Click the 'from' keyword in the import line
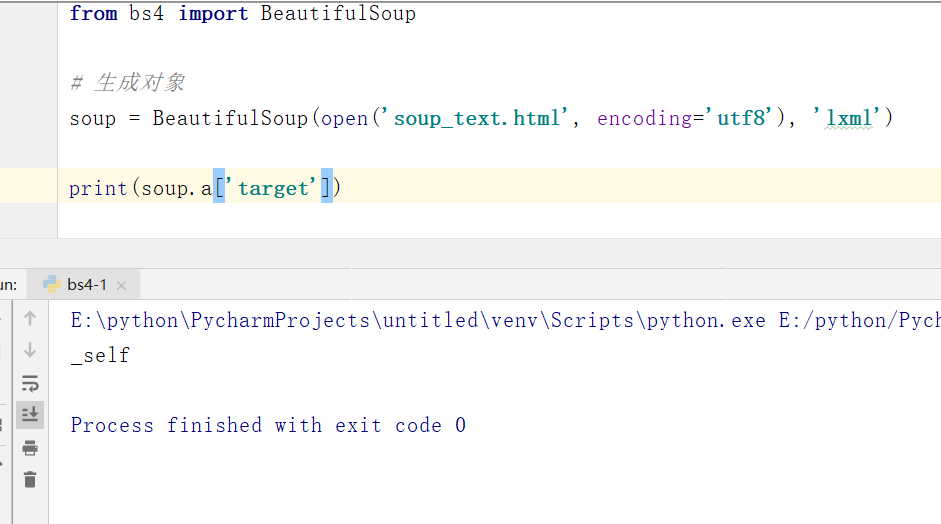941x524 pixels. pyautogui.click(x=93, y=13)
